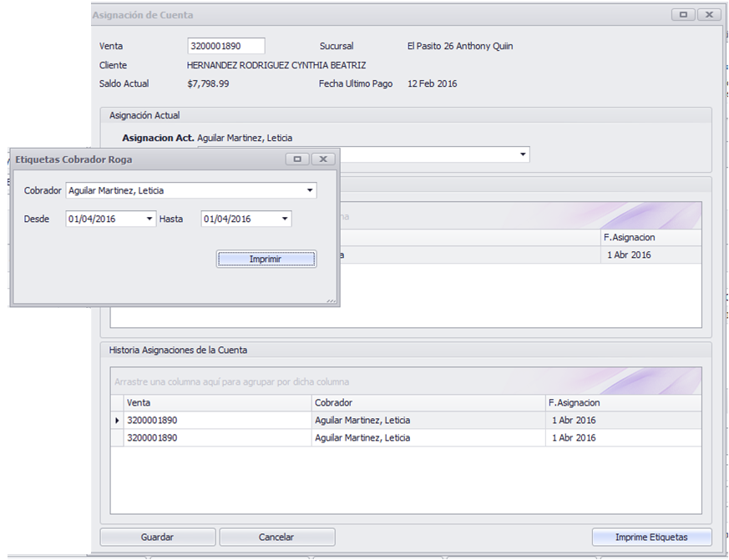The width and height of the screenshot is (729, 560).
Task: Select the first history row indicator arrow
Action: [117, 420]
